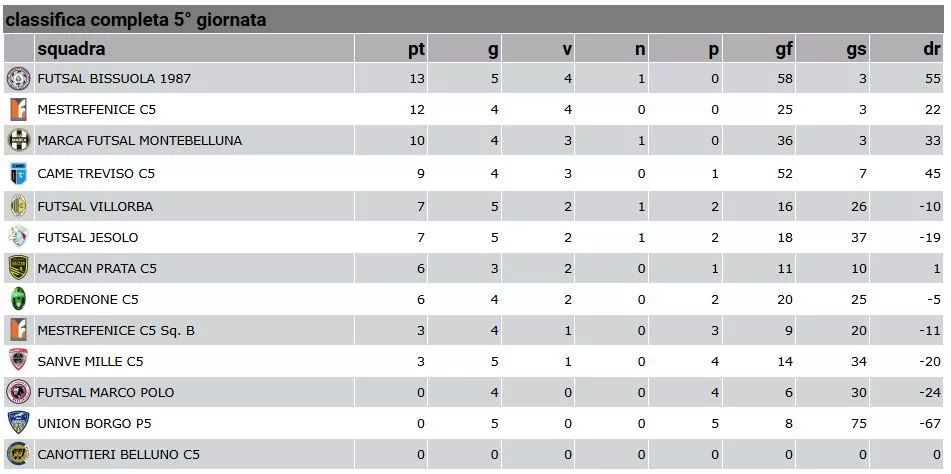The image size is (951, 474).
Task: Click the Maccan Prata C5 yellow crest
Action: point(18,268)
